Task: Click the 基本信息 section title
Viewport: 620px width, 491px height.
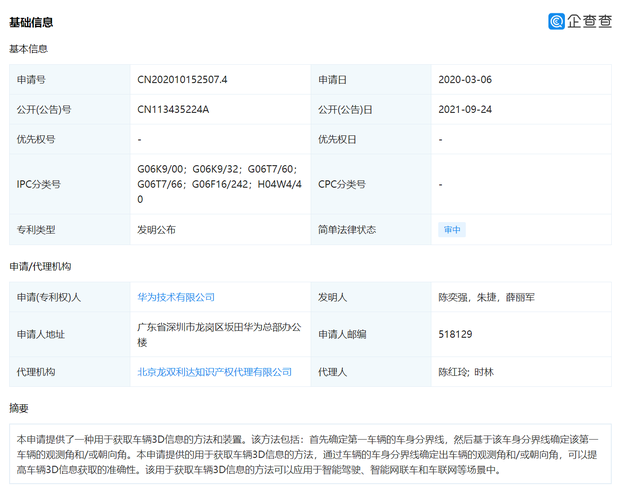Action: click(x=28, y=49)
